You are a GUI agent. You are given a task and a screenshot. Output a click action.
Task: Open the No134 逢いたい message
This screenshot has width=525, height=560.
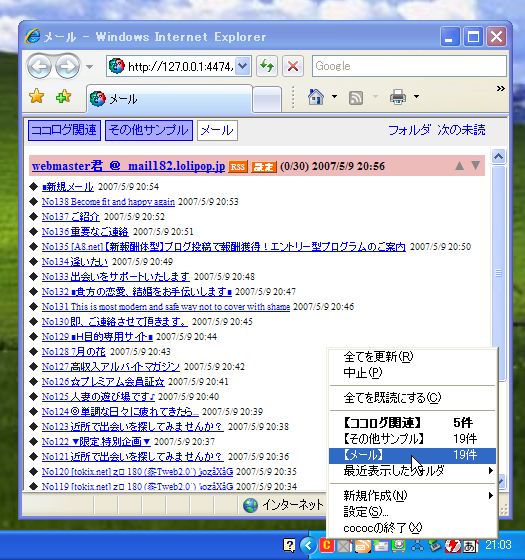pos(75,261)
